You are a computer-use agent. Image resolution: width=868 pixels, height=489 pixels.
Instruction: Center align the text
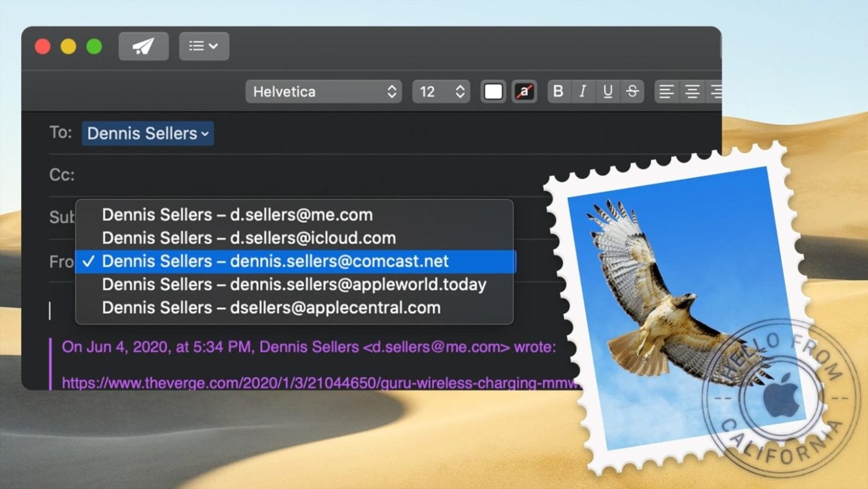[692, 92]
